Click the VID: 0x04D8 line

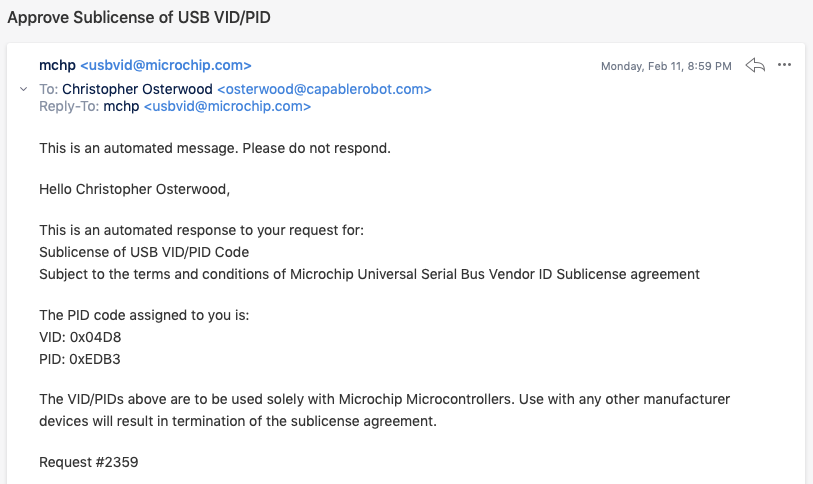point(80,337)
